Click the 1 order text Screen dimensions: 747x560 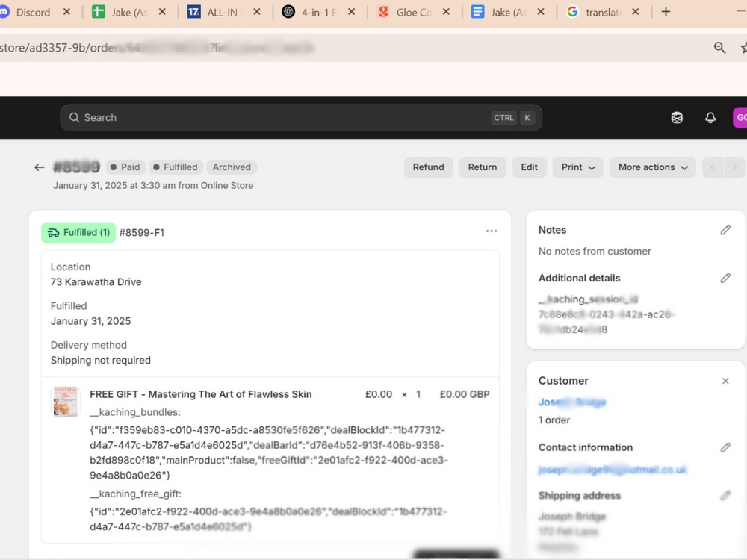(554, 420)
